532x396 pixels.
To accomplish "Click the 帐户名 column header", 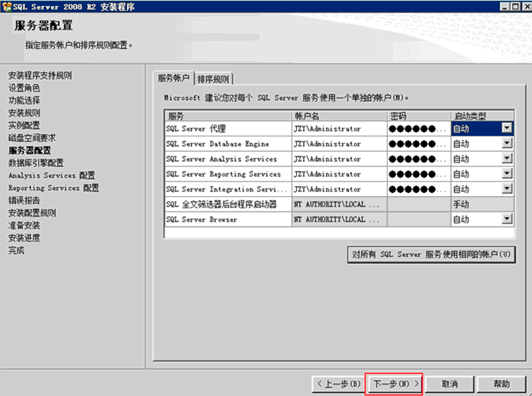I will tap(340, 116).
